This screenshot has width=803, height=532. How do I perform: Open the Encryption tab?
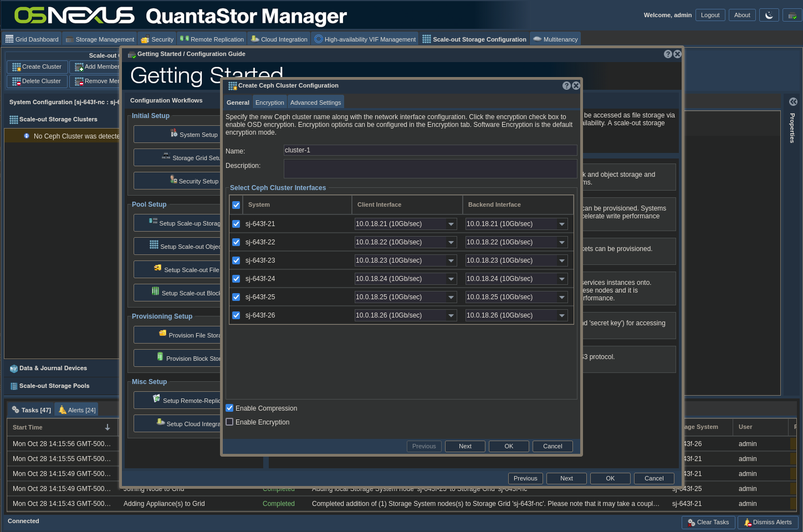click(x=269, y=103)
